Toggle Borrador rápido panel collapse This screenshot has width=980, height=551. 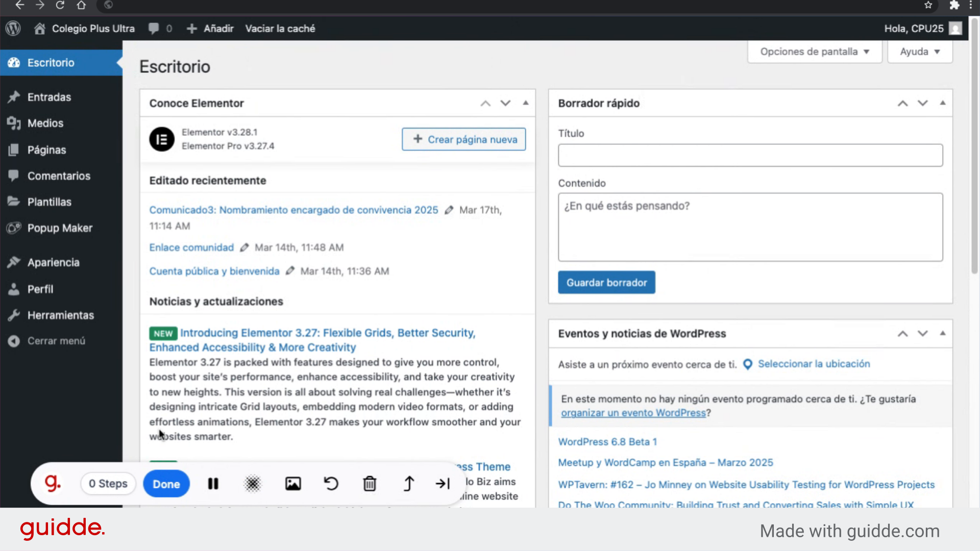pos(943,103)
